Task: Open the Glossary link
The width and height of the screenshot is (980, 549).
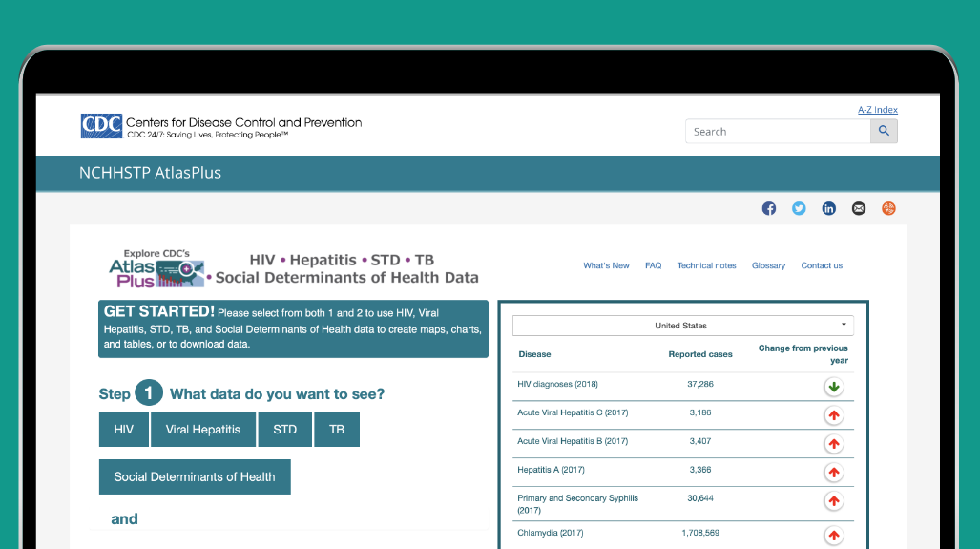Action: click(768, 265)
